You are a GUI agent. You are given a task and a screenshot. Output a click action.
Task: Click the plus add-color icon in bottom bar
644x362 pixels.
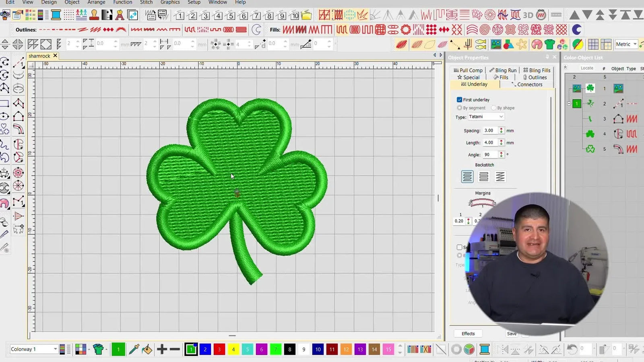tap(162, 349)
